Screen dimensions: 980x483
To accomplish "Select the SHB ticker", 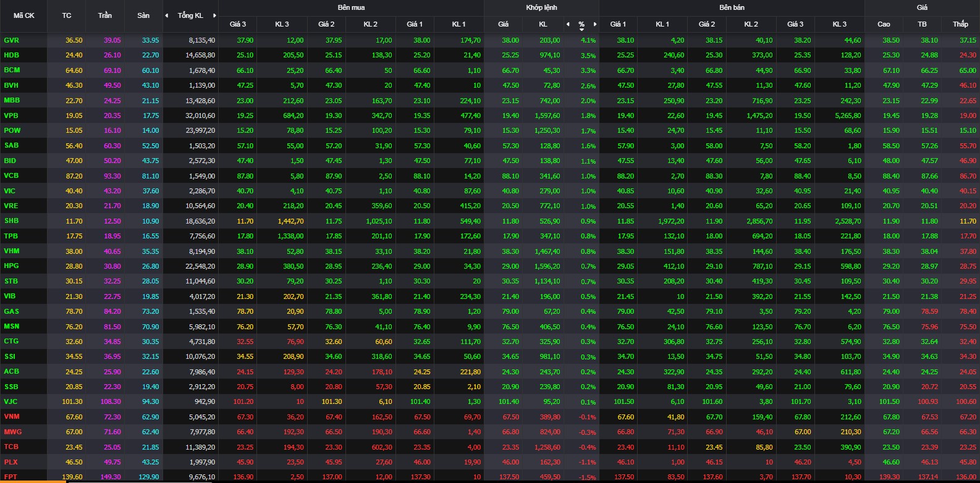I will [11, 220].
